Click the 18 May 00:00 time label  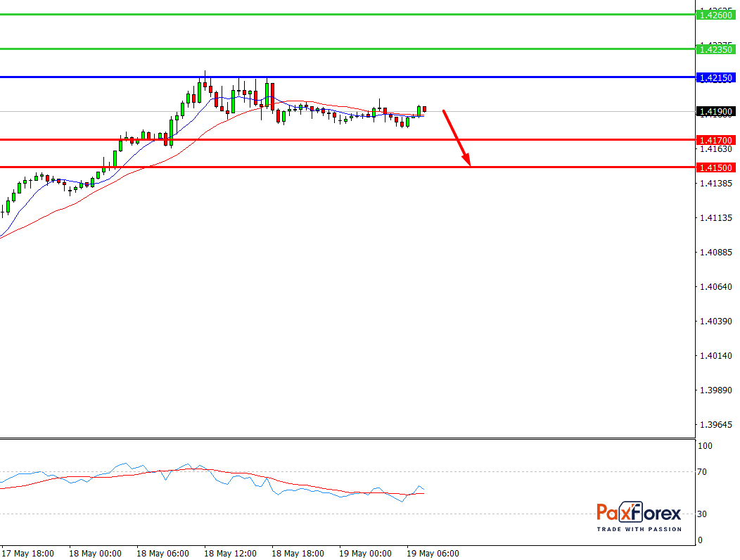96,554
